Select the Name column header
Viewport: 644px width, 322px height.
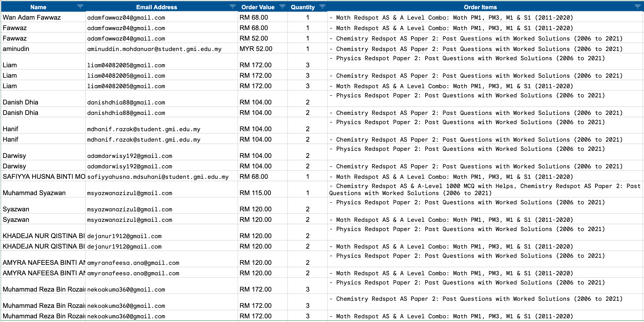(x=38, y=7)
